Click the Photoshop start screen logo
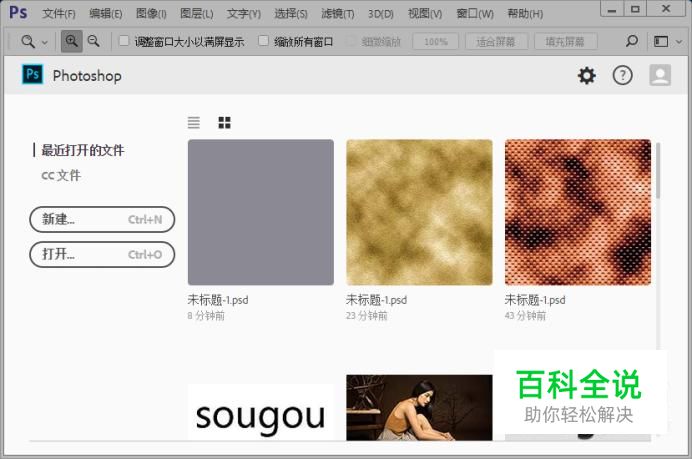The height and width of the screenshot is (459, 692). (x=33, y=74)
